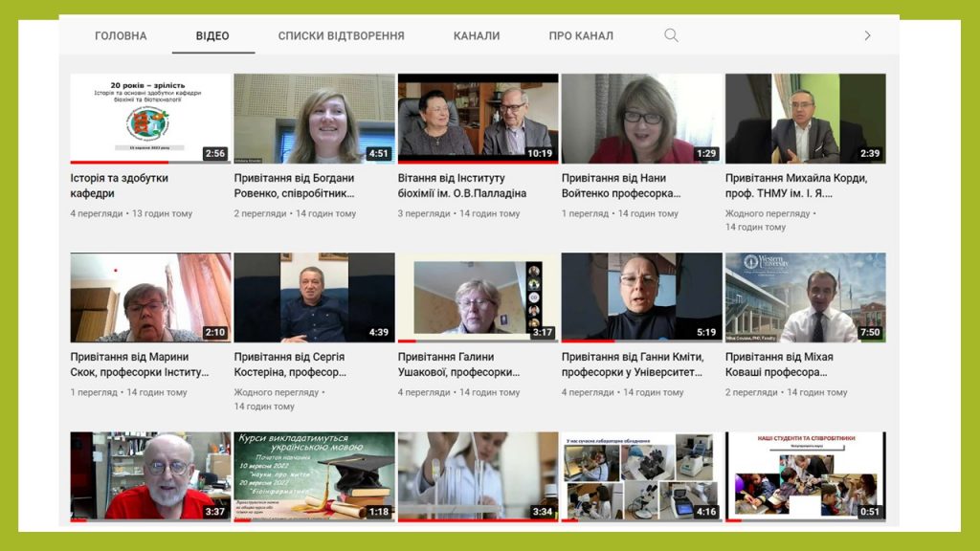Select the ВІДЕО tab
The image size is (980, 551).
click(x=212, y=36)
